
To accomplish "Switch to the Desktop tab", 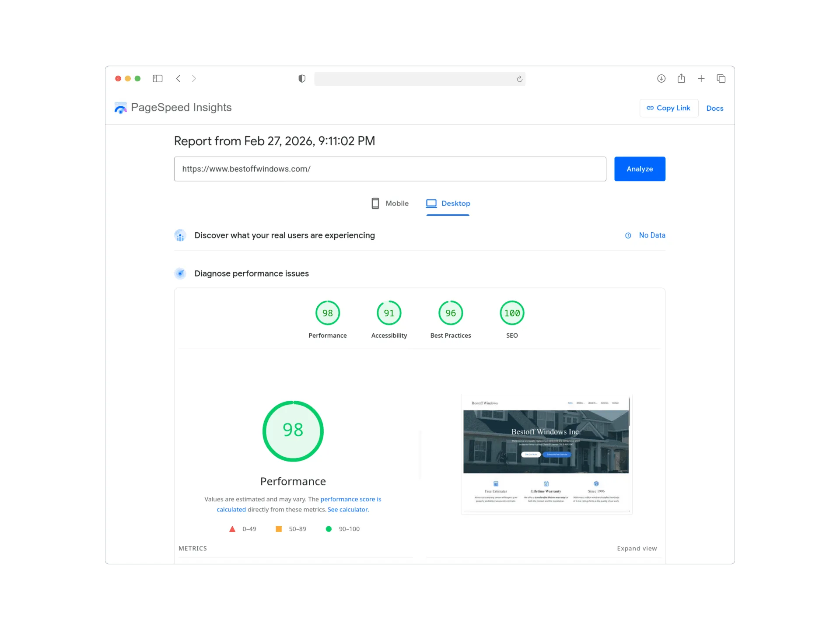I will tap(448, 203).
